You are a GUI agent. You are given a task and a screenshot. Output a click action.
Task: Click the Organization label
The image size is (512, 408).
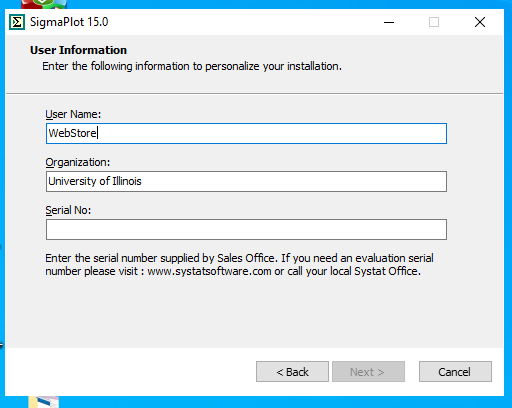(x=78, y=162)
